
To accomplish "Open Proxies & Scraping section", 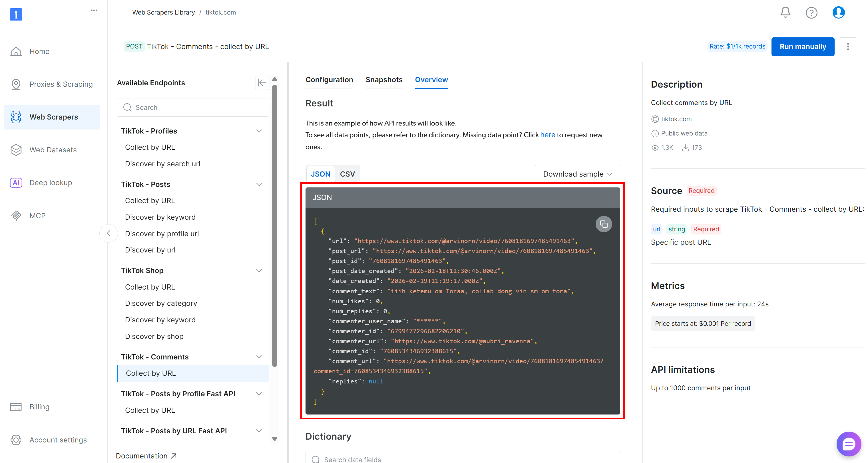I will tap(61, 84).
